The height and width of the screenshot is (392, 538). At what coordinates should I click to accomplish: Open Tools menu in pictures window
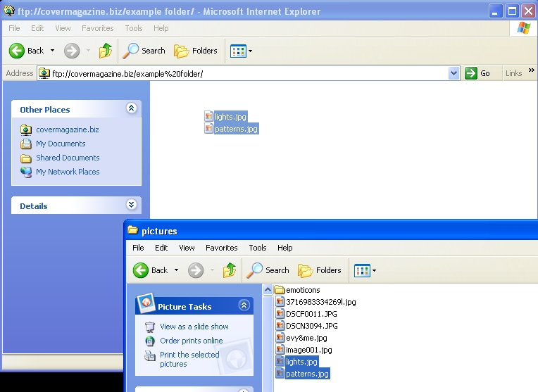258,248
